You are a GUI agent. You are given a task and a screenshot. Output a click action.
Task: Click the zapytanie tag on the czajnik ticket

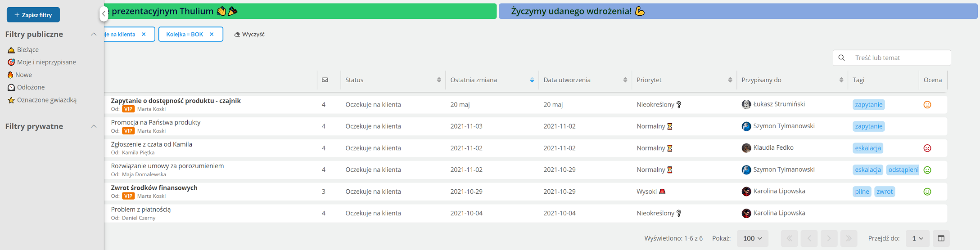click(869, 105)
